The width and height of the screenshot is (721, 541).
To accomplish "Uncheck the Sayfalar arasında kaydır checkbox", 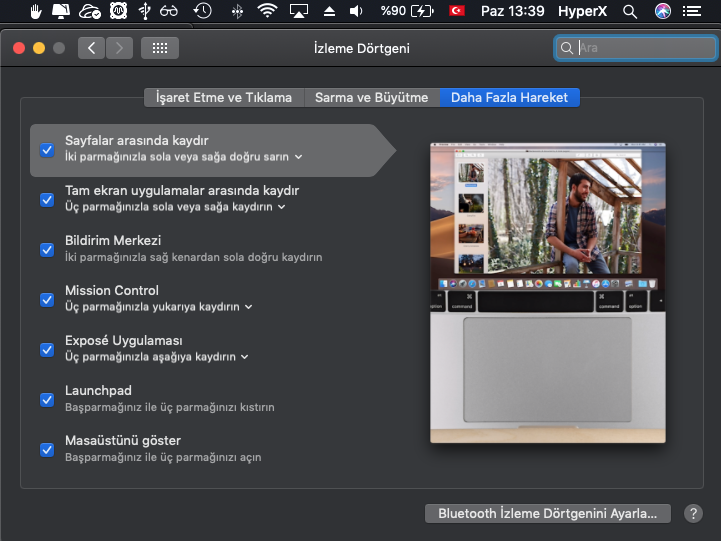I will [47, 150].
